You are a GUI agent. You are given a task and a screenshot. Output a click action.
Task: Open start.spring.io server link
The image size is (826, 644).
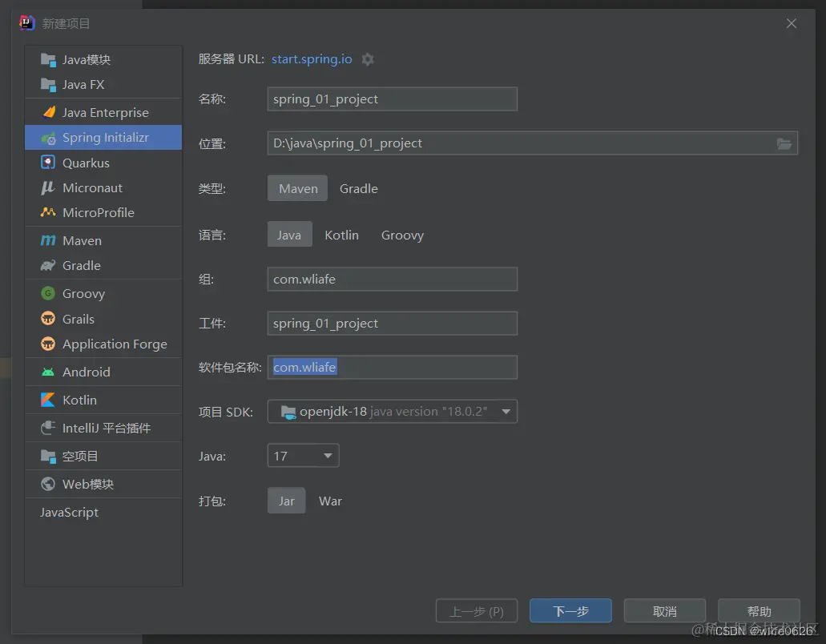pyautogui.click(x=312, y=59)
